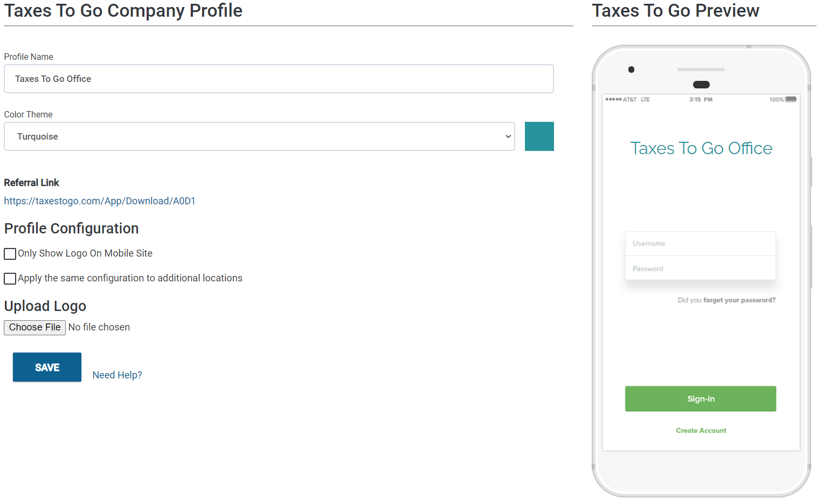This screenshot has height=504, width=817.
Task: Click the Password field in phone preview
Action: click(700, 268)
